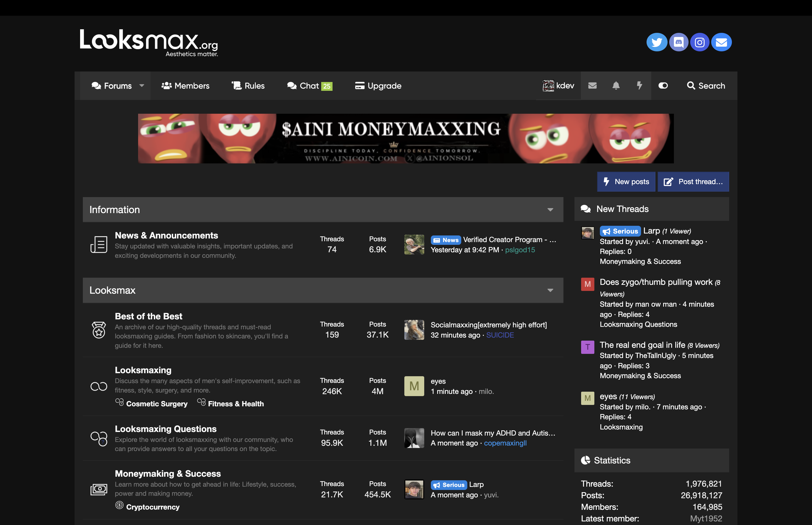812x525 pixels.
Task: Open pslgod15 user profile
Action: point(520,250)
